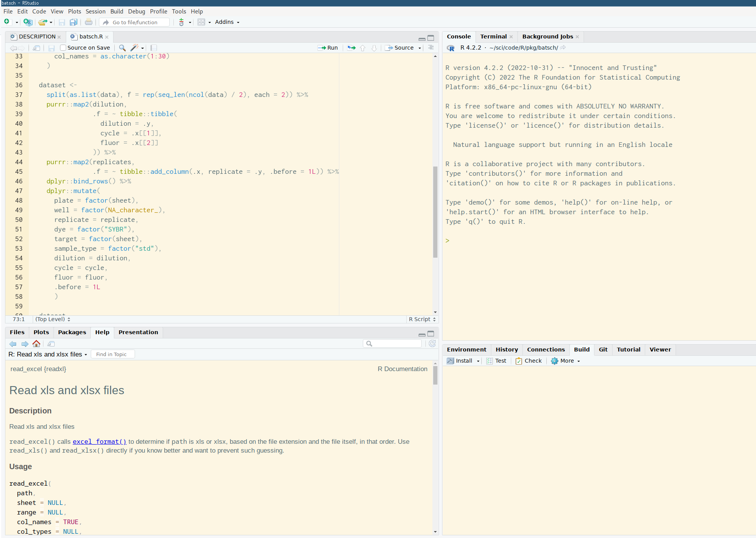
Task: Open the More dropdown in the Build pane
Action: click(x=565, y=361)
